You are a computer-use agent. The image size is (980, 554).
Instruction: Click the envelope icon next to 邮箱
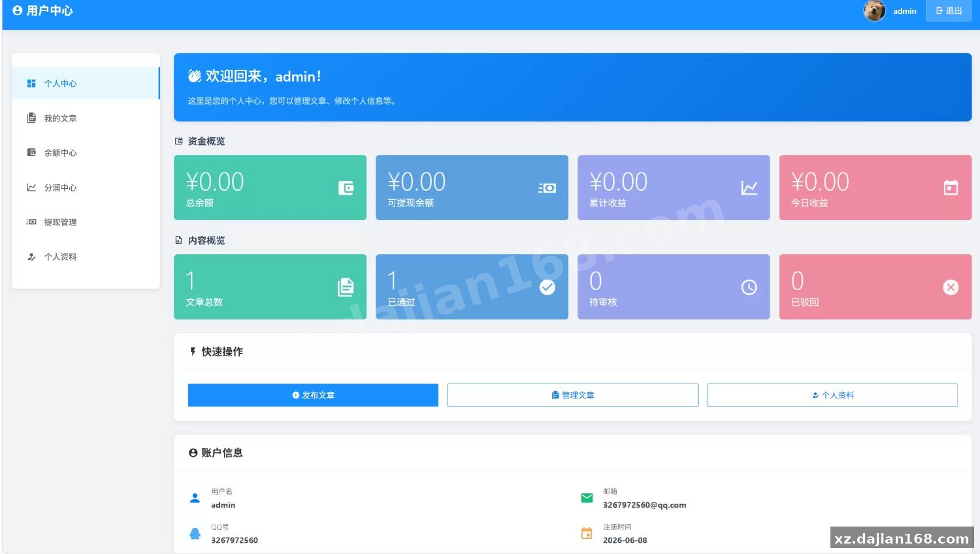587,498
